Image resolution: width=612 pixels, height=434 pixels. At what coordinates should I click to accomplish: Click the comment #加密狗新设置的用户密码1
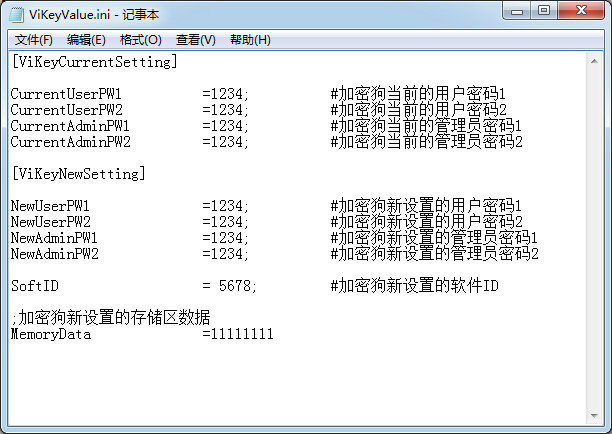(426, 206)
